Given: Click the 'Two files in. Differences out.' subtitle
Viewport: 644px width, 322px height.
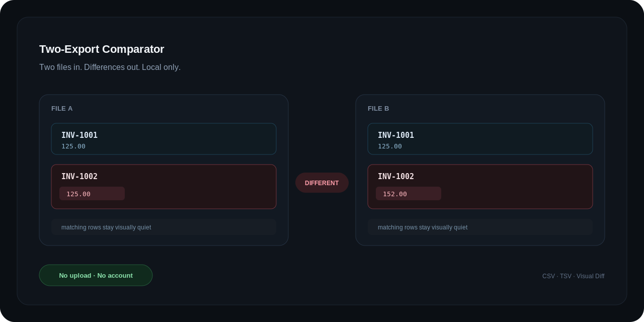Looking at the screenshot, I should pos(110,67).
